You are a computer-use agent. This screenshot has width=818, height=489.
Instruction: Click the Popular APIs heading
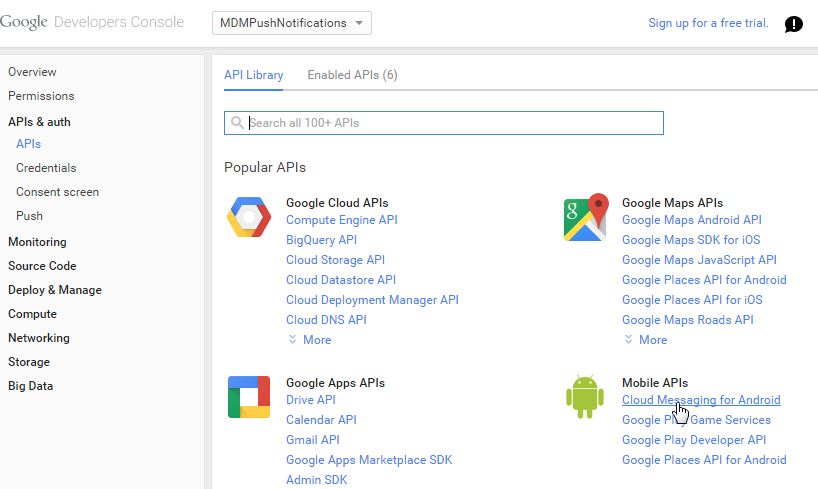coord(265,168)
